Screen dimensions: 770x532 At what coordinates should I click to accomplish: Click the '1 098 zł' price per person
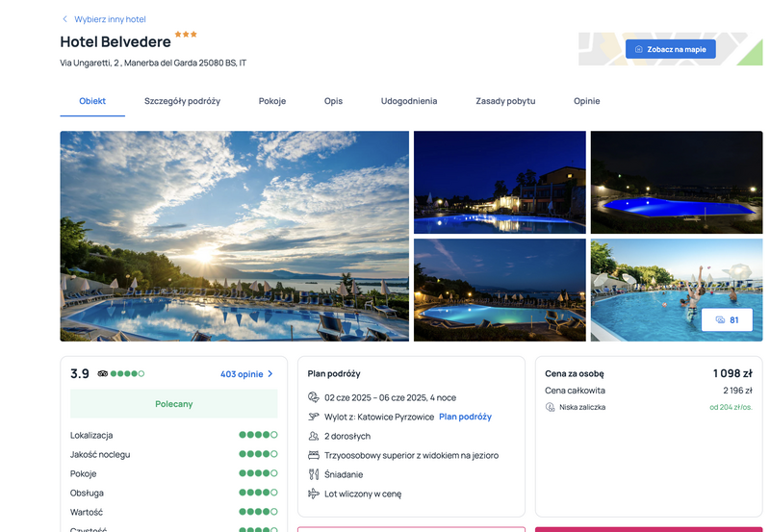(732, 373)
